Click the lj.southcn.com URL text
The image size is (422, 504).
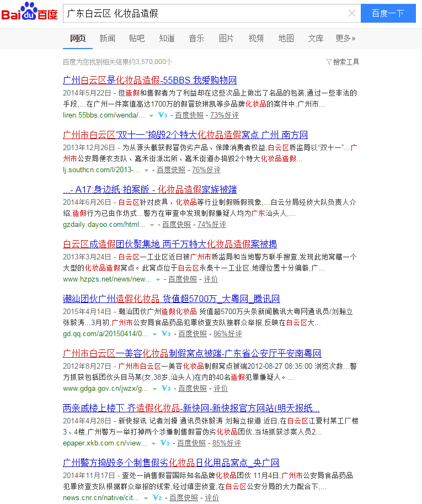click(x=102, y=169)
